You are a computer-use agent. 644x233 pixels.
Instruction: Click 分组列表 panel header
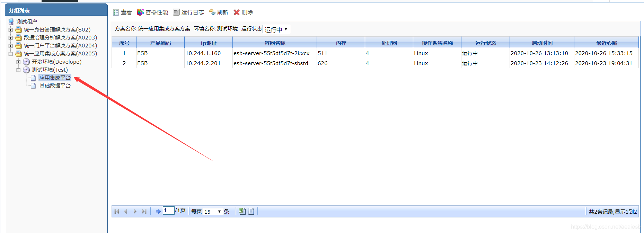[x=56, y=10]
